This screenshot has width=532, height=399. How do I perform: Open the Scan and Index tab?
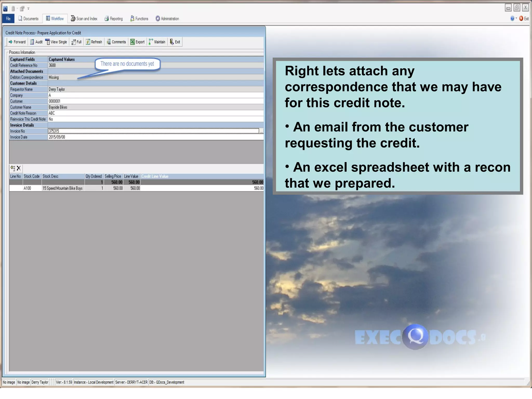click(84, 19)
